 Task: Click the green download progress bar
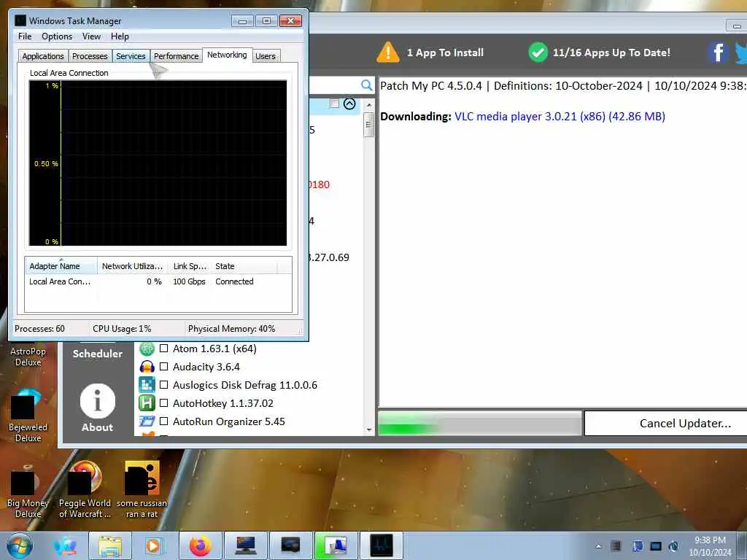click(480, 424)
